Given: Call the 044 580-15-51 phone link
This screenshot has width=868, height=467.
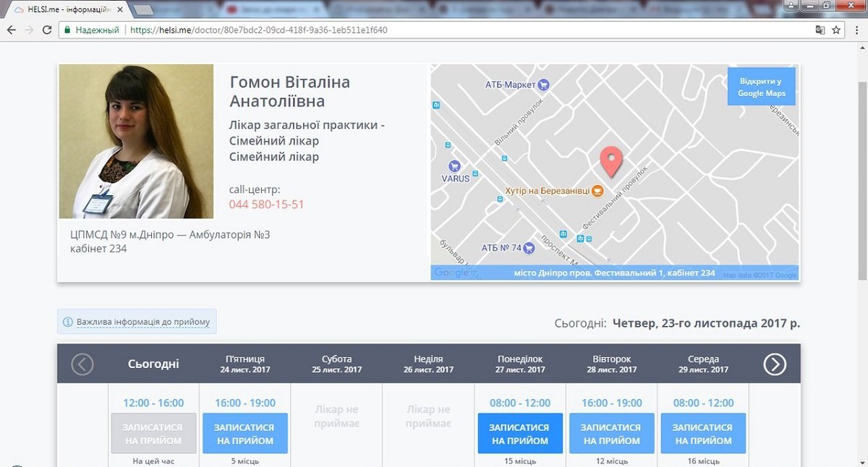Looking at the screenshot, I should (x=266, y=205).
